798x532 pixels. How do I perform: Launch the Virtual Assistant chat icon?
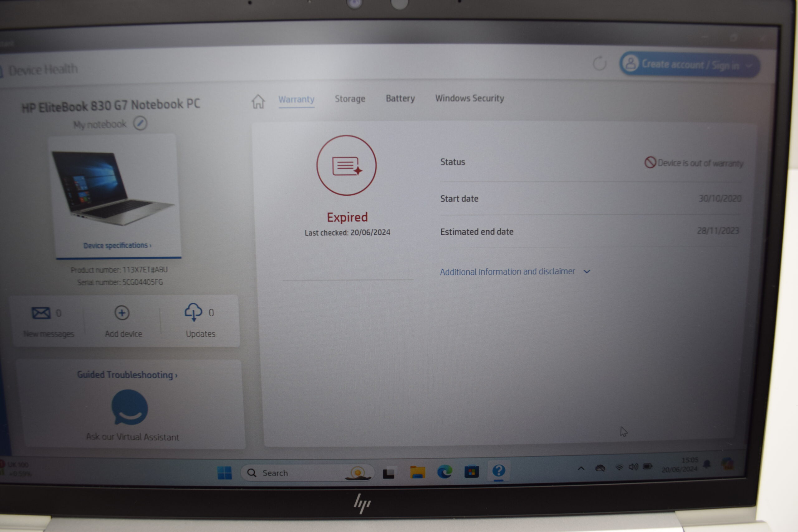pyautogui.click(x=130, y=407)
